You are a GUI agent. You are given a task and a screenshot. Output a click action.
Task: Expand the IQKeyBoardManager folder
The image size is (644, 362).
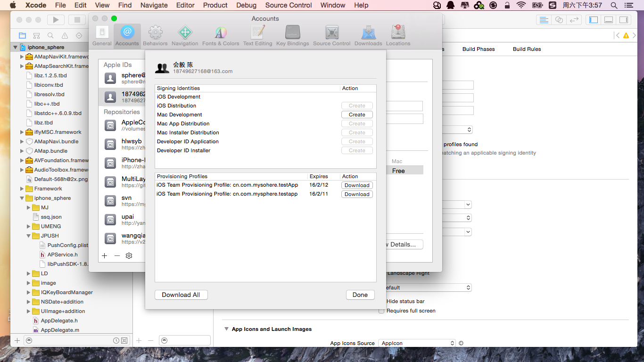tap(28, 292)
